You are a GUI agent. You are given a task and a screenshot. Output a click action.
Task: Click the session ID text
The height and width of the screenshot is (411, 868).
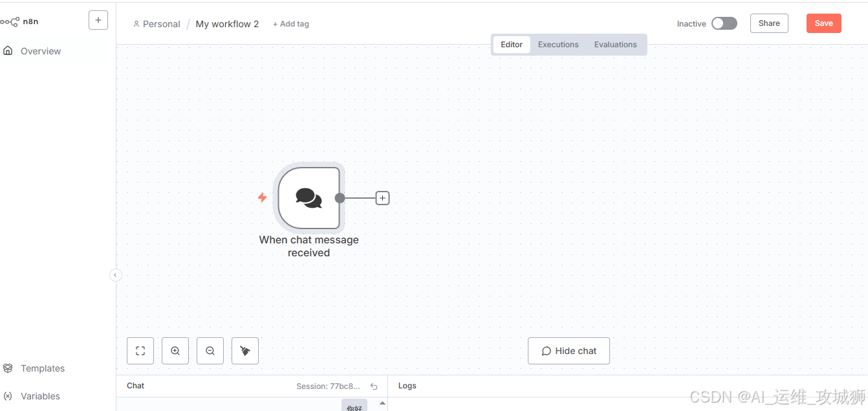click(328, 386)
